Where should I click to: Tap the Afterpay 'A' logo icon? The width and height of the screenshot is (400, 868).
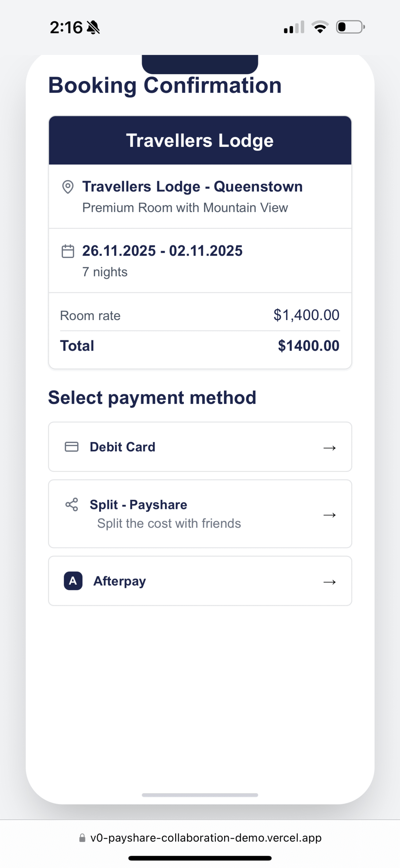(73, 580)
